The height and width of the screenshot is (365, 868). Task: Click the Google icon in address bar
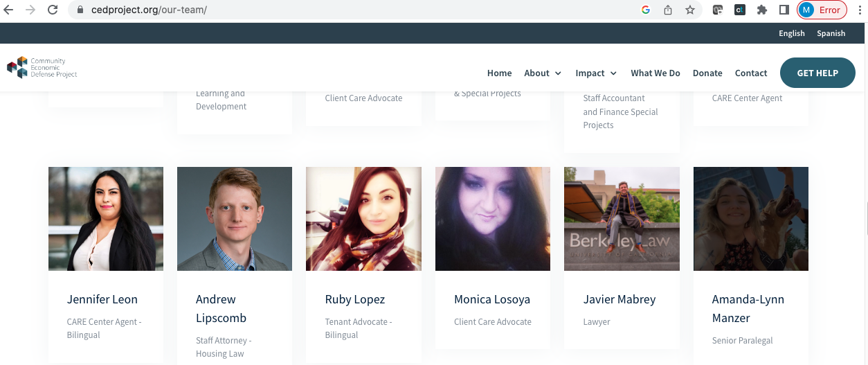[646, 10]
